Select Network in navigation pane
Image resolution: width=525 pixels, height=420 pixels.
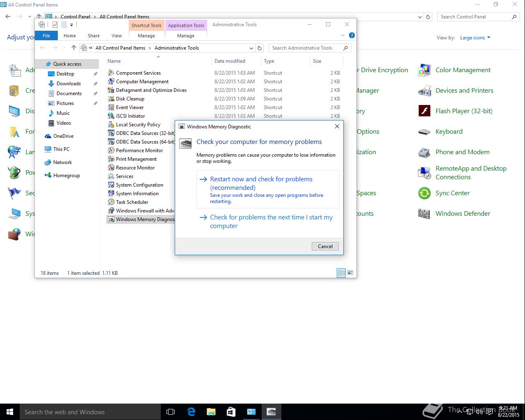[62, 162]
